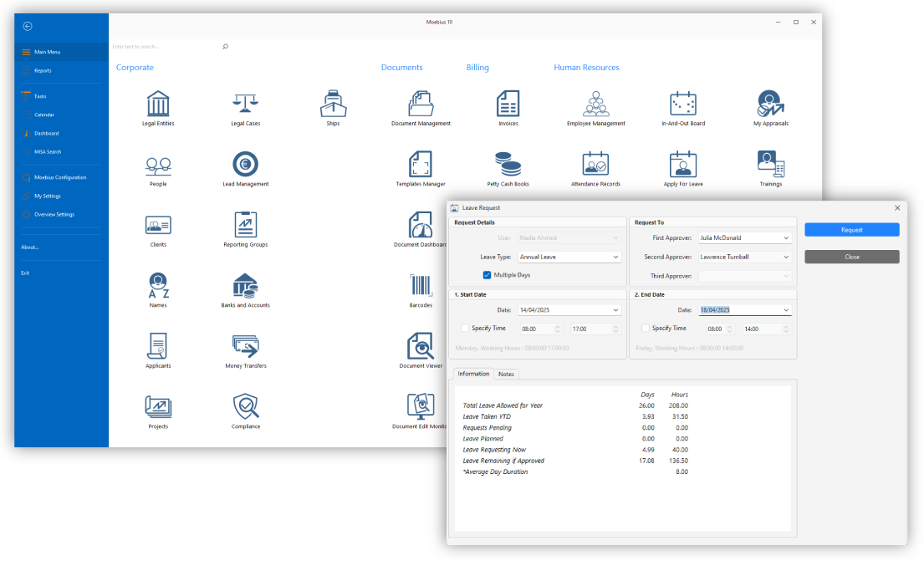Screen dimensions: 924x561
Task: Open Employee Management
Action: click(595, 105)
